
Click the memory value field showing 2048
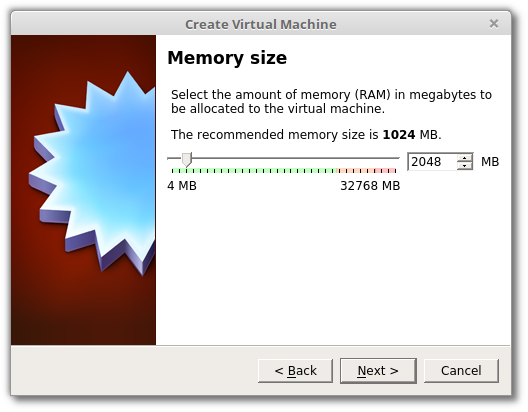point(432,162)
